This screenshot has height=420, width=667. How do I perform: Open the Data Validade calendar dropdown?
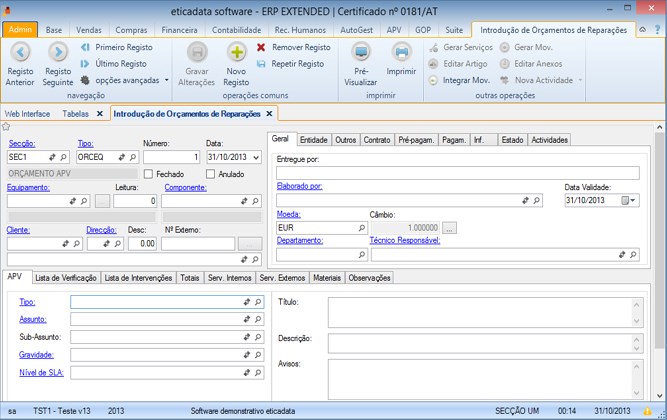(x=630, y=200)
